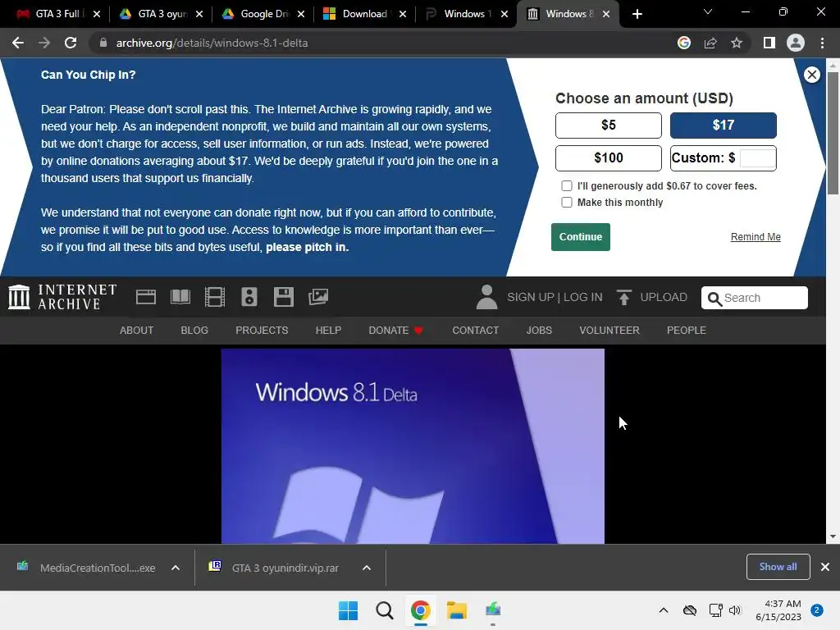Click the padlock site info icon
The width and height of the screenshot is (840, 630).
[103, 43]
